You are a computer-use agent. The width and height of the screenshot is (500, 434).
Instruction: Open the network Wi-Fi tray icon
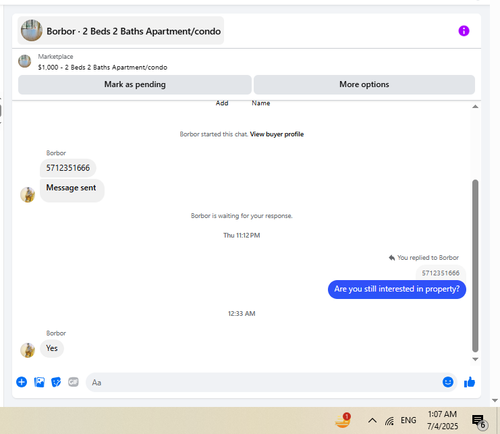pyautogui.click(x=389, y=421)
